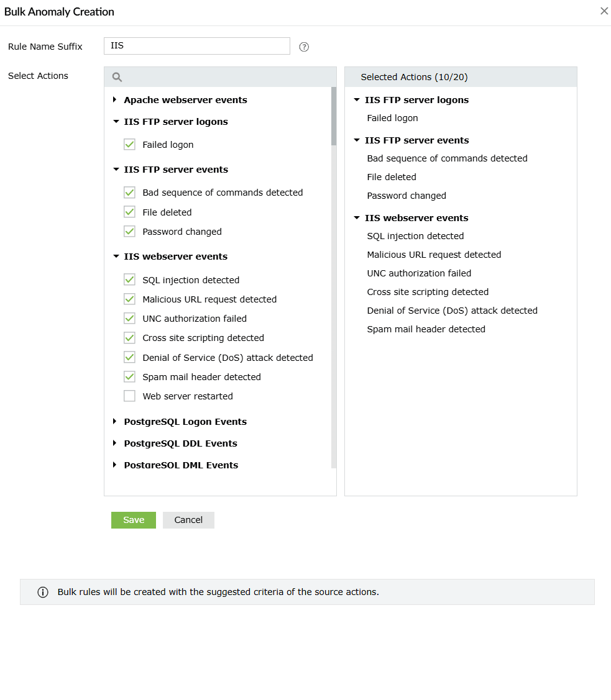Select Spam mail header detected in Selected Actions

point(426,329)
